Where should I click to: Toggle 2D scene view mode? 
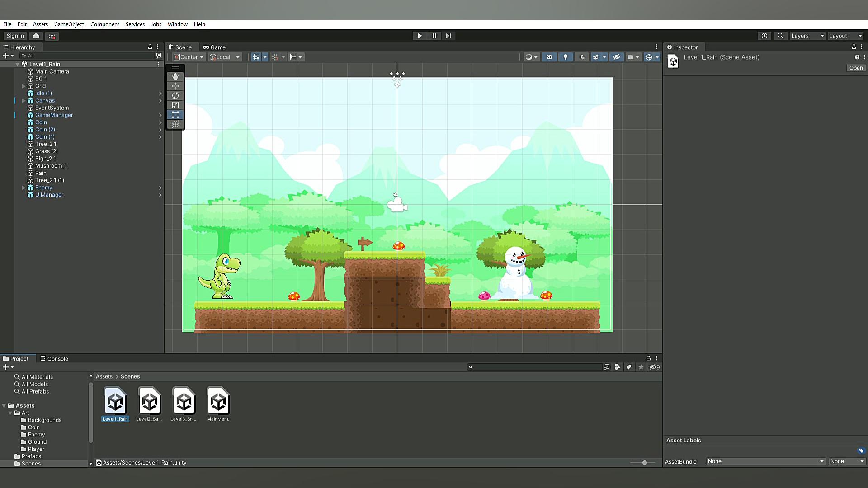[549, 57]
